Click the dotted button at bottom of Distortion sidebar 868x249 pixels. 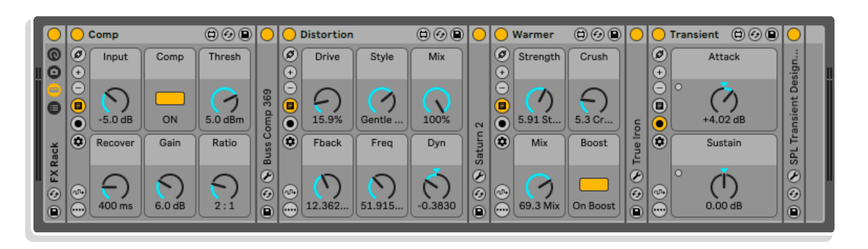click(x=290, y=210)
